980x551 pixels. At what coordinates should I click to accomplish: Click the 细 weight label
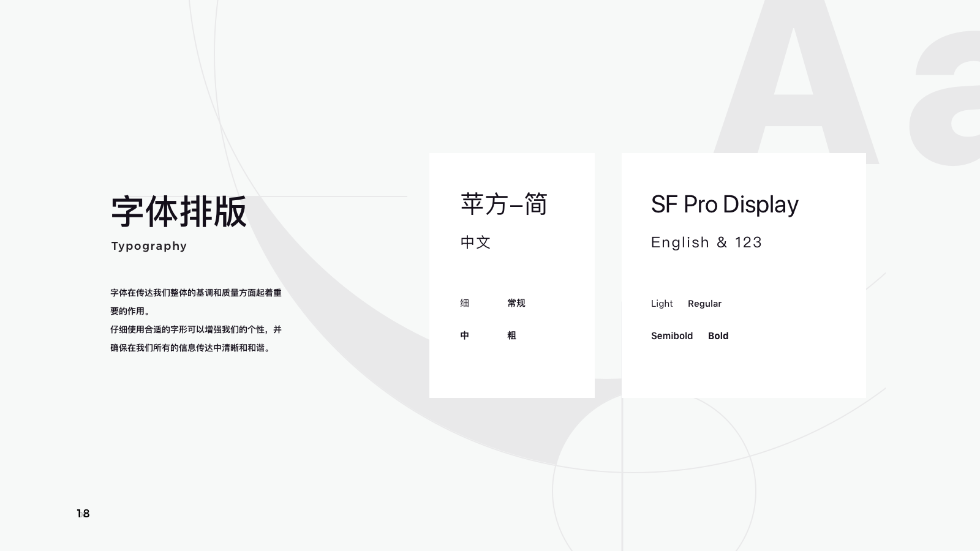(x=465, y=303)
